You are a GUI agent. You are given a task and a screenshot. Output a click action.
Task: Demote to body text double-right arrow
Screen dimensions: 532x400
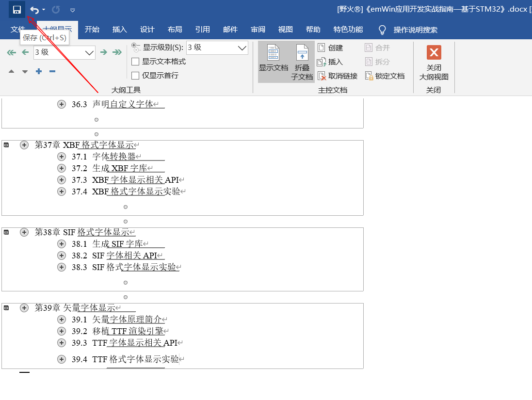click(x=117, y=52)
